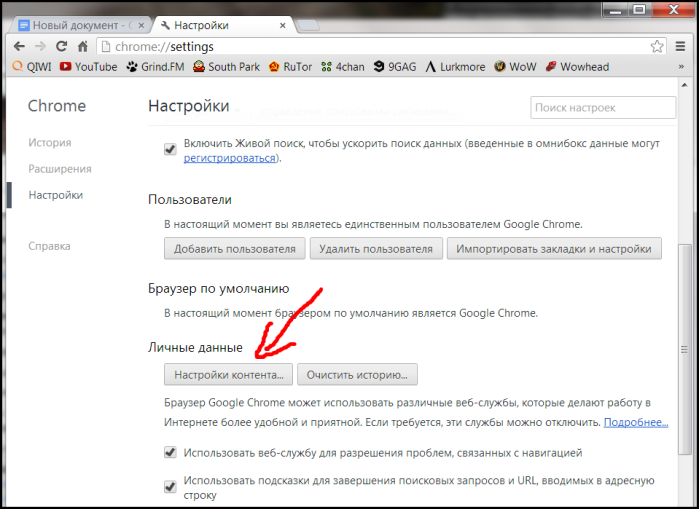Close the Настройки tab
Image resolution: width=699 pixels, height=509 pixels.
point(283,26)
